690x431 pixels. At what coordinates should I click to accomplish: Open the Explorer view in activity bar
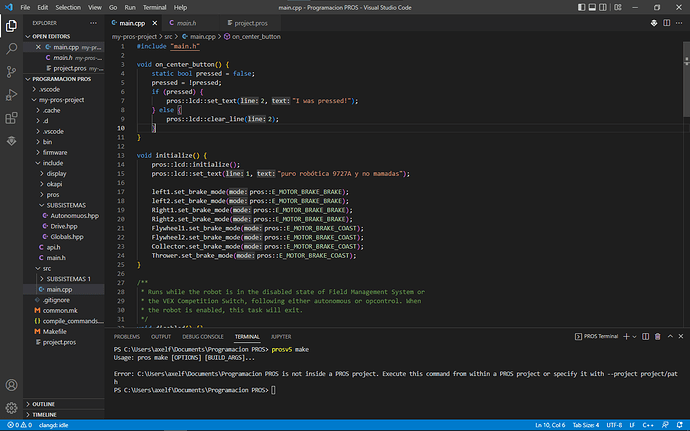point(11,26)
